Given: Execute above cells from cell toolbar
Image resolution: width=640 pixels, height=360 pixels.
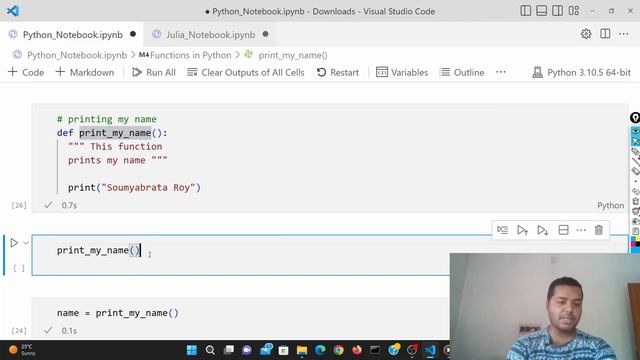Looking at the screenshot, I should click(522, 230).
